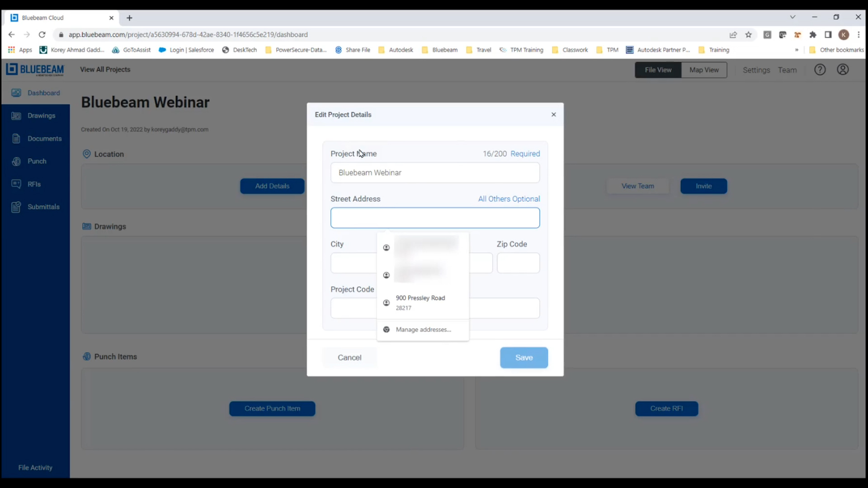The height and width of the screenshot is (488, 868).
Task: Click the File View tab
Action: pos(659,70)
